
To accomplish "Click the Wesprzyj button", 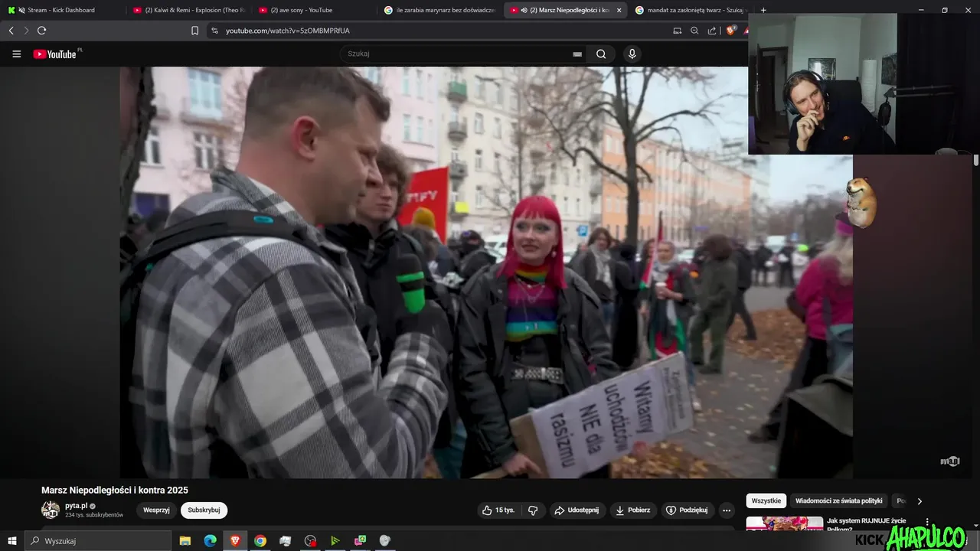I will [156, 510].
